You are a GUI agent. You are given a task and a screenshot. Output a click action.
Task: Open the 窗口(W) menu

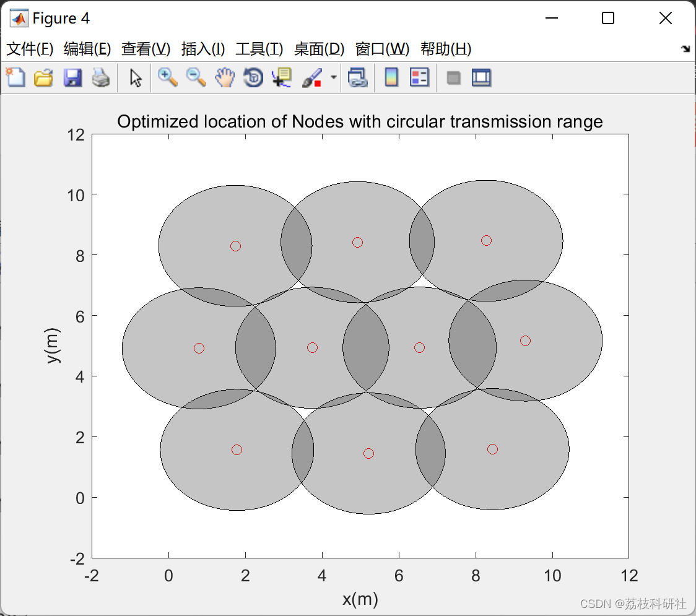click(x=382, y=49)
